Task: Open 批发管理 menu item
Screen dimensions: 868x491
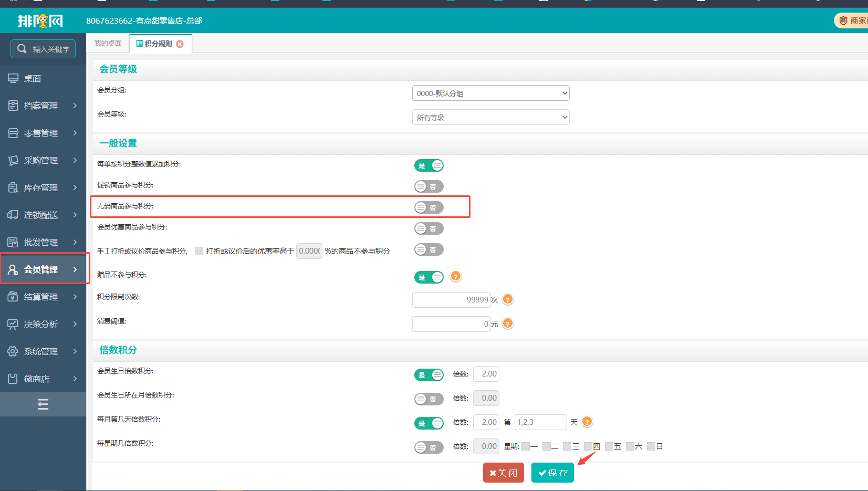Action: pos(43,242)
